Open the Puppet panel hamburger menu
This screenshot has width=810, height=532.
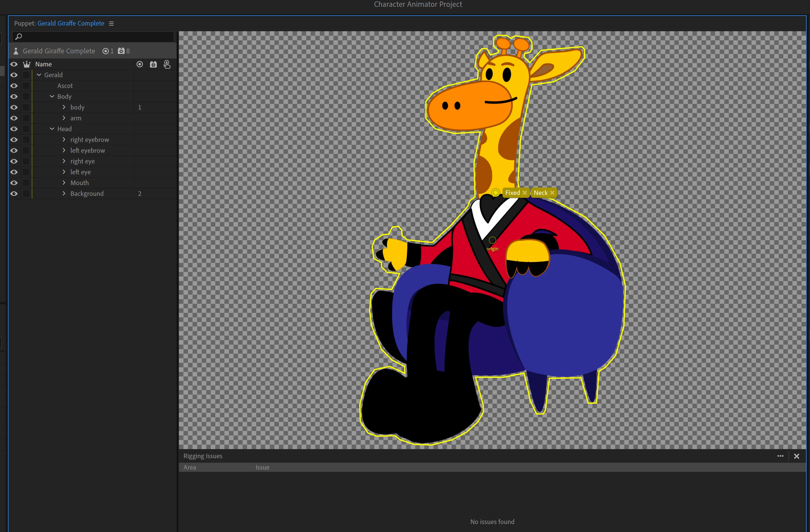point(111,24)
